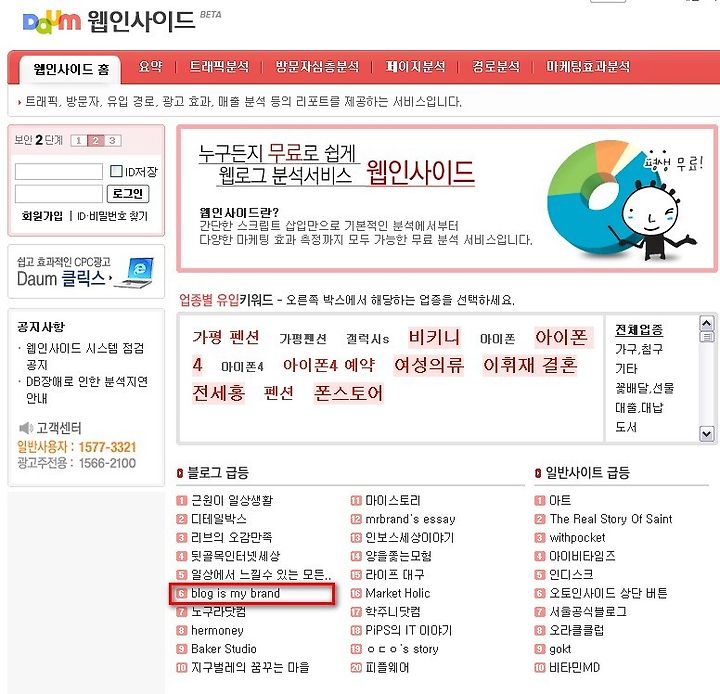Image resolution: width=720 pixels, height=694 pixels.
Task: Open blog 인보스세상이야기
Action: [x=410, y=537]
